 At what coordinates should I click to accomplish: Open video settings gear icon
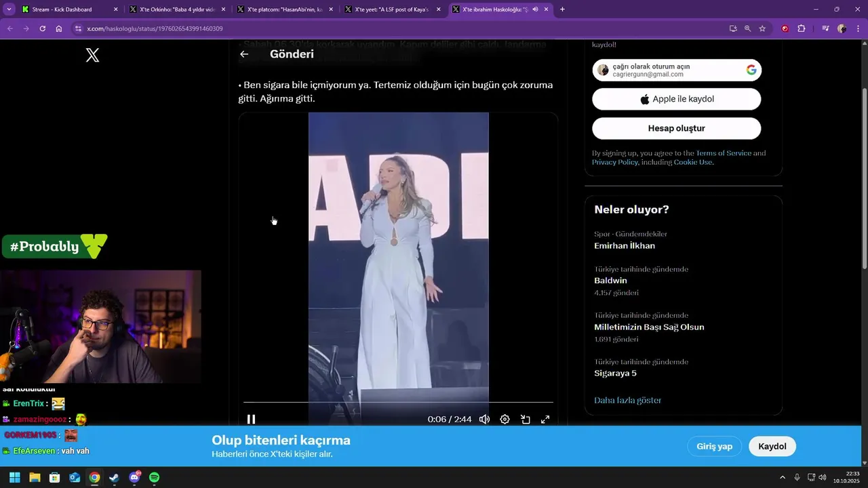[505, 420]
